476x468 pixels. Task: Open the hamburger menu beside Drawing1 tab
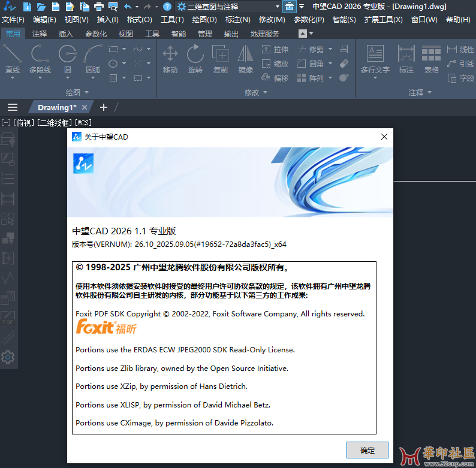(x=13, y=107)
